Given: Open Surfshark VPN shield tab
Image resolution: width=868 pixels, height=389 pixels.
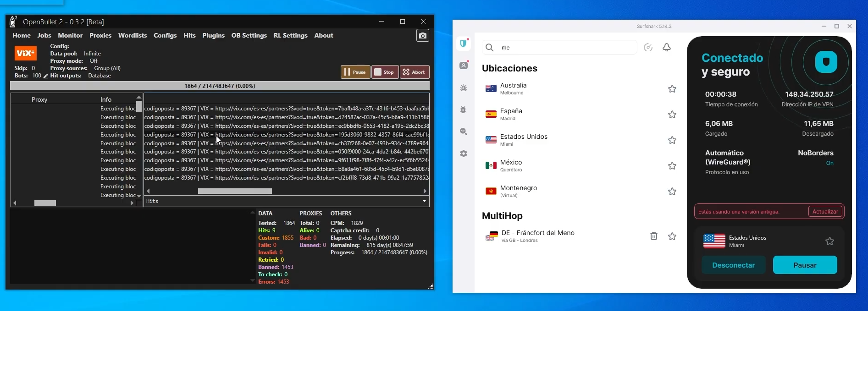Looking at the screenshot, I should click(x=464, y=44).
